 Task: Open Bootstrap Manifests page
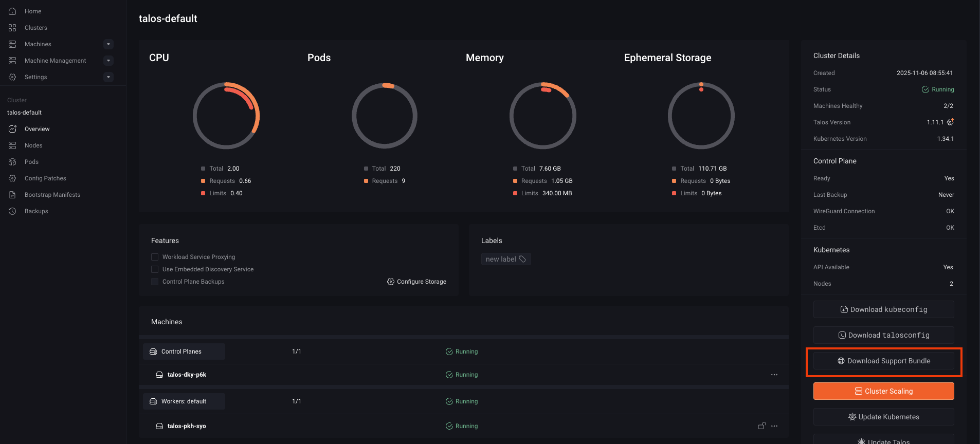[x=52, y=195]
